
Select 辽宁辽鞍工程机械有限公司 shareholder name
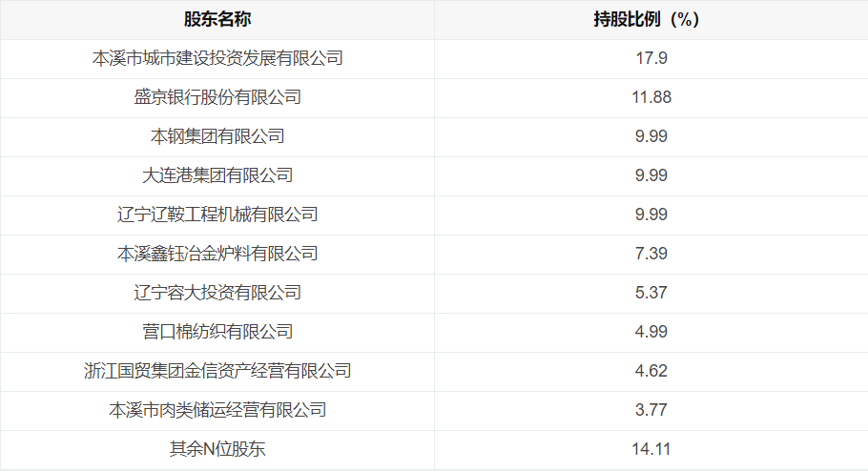[x=217, y=215]
